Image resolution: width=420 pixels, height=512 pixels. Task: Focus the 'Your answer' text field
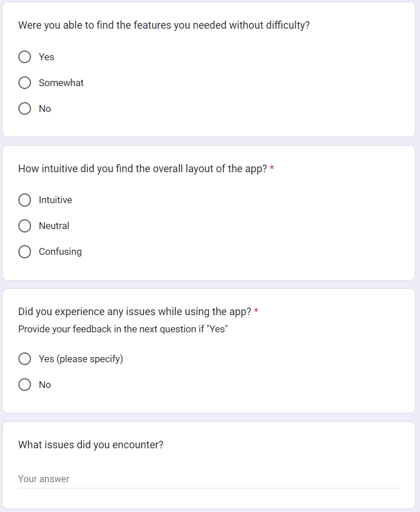pos(208,479)
